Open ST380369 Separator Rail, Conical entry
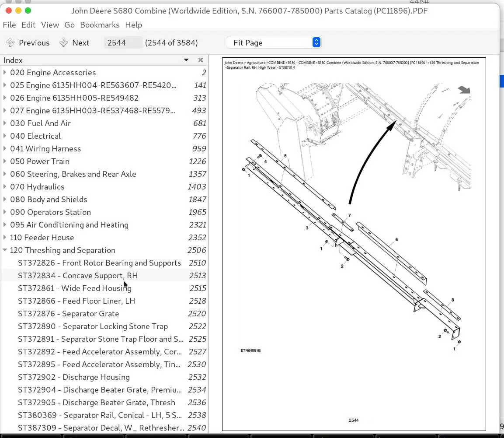The image size is (504, 438). 104,416
